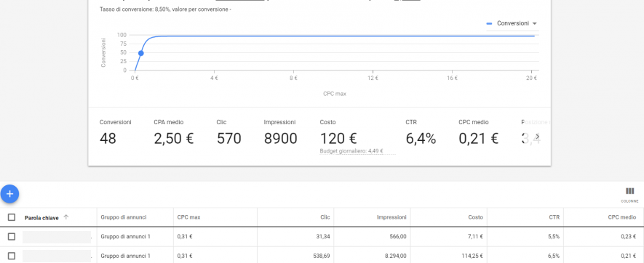This screenshot has height=263, width=644.
Task: Open the Conversioni chart metric dropdown
Action: [512, 23]
